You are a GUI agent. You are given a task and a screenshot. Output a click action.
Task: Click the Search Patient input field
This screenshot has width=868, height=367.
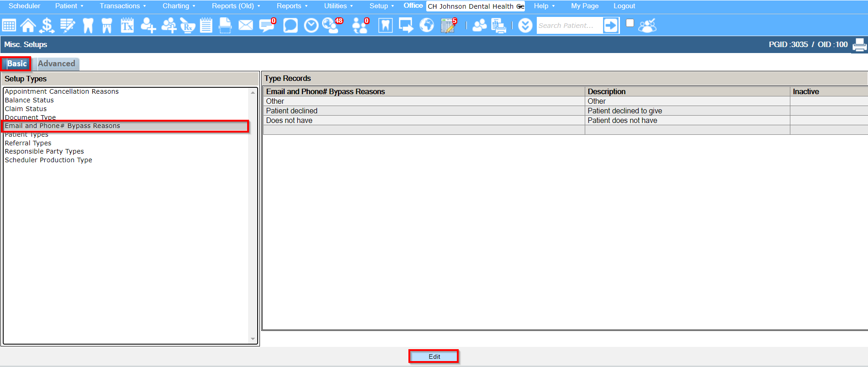click(x=569, y=25)
